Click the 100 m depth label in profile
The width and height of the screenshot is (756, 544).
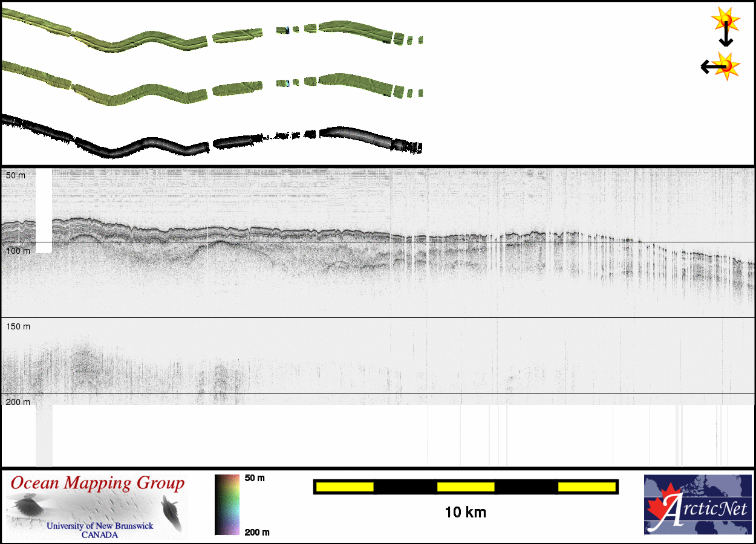pyautogui.click(x=18, y=250)
